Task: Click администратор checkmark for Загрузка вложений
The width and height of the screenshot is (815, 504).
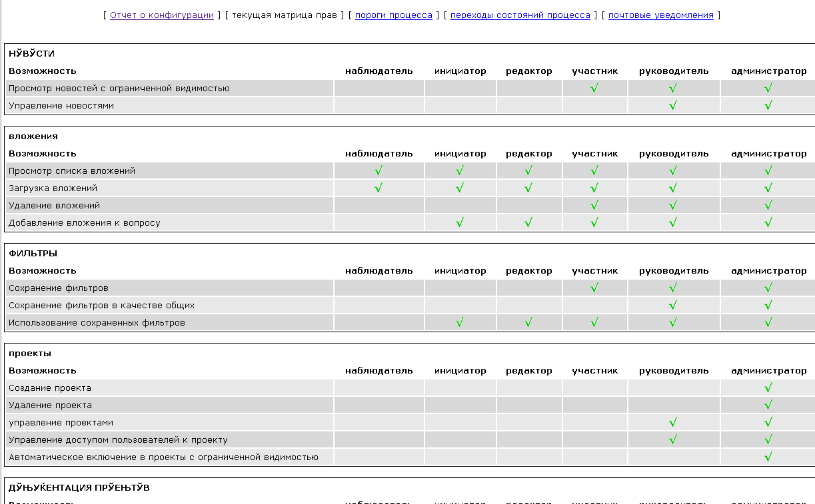Action: click(768, 188)
